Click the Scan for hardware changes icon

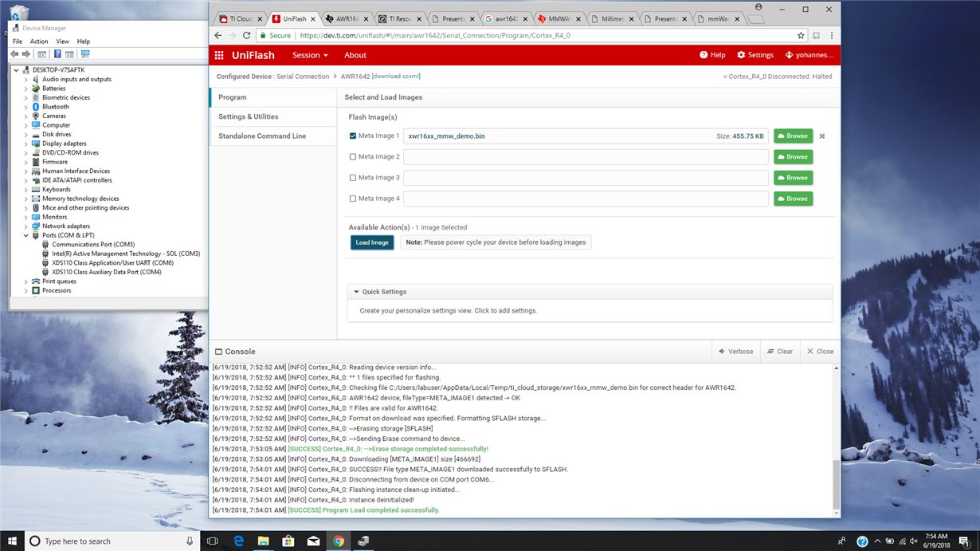coord(85,54)
